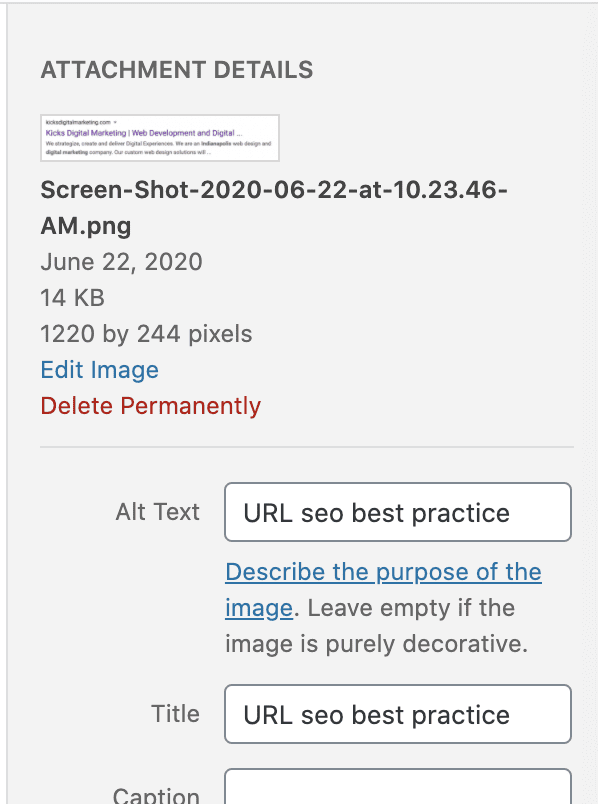The height and width of the screenshot is (804, 598).
Task: Click the attachment preview thumbnail
Action: 160,138
